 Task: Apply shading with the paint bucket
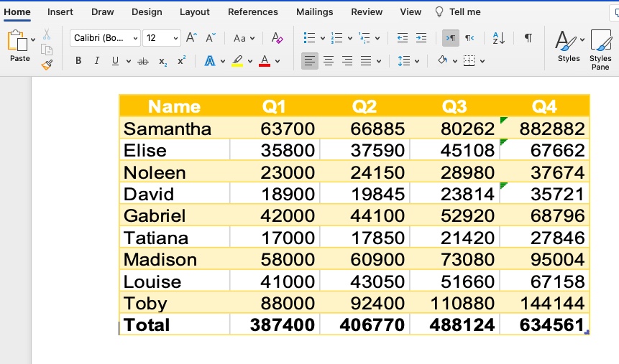coord(443,60)
